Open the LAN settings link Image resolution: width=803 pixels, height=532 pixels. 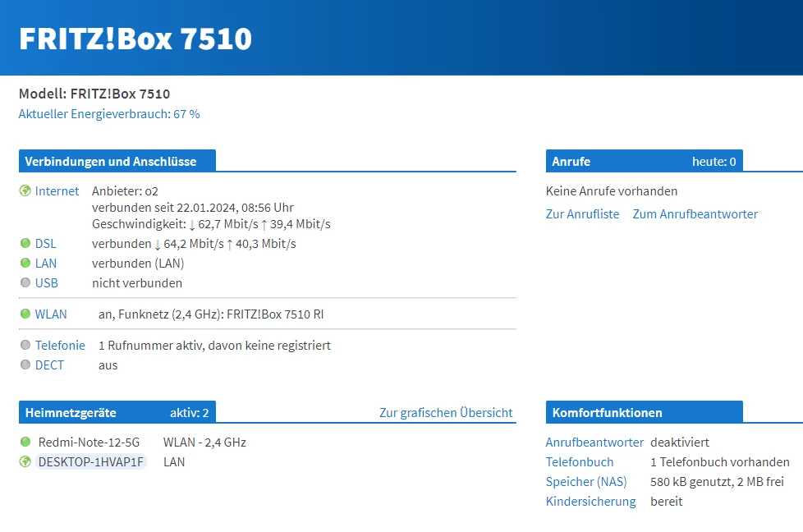(46, 264)
